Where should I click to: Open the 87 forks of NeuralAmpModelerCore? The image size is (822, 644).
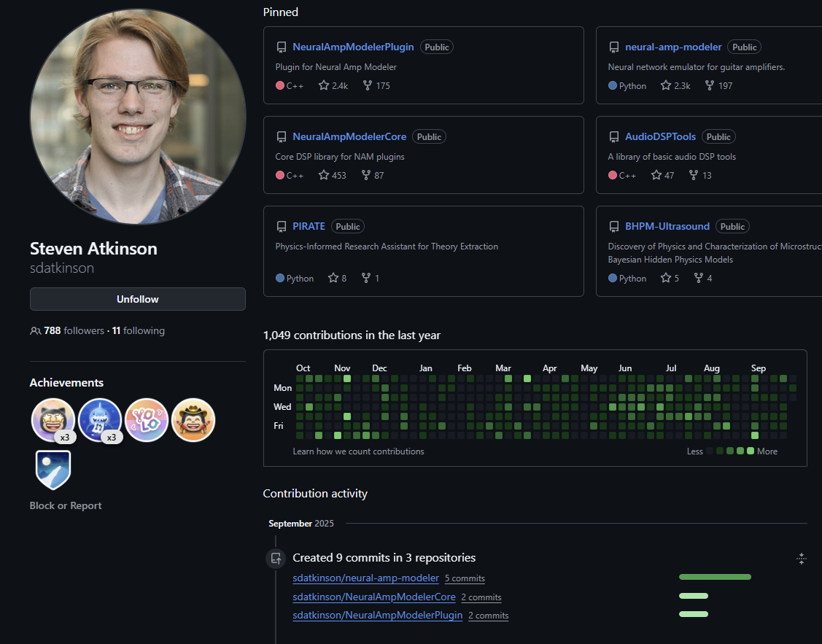pyautogui.click(x=373, y=175)
